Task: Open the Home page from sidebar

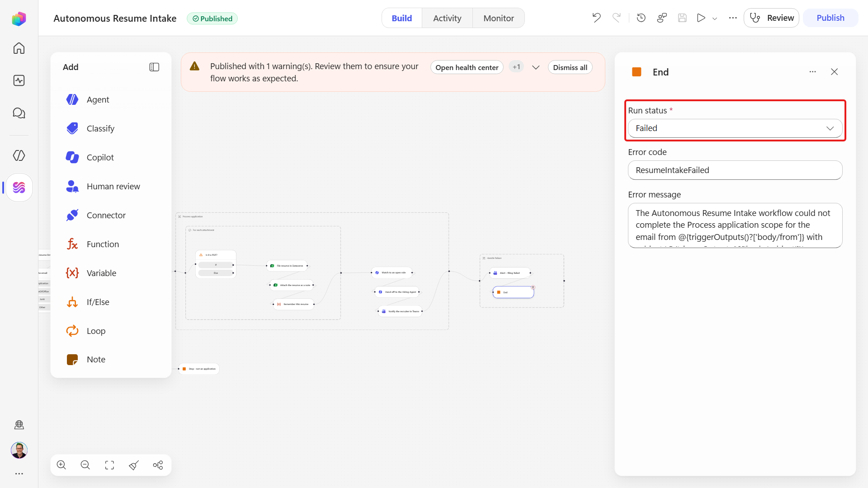Action: pos(19,48)
